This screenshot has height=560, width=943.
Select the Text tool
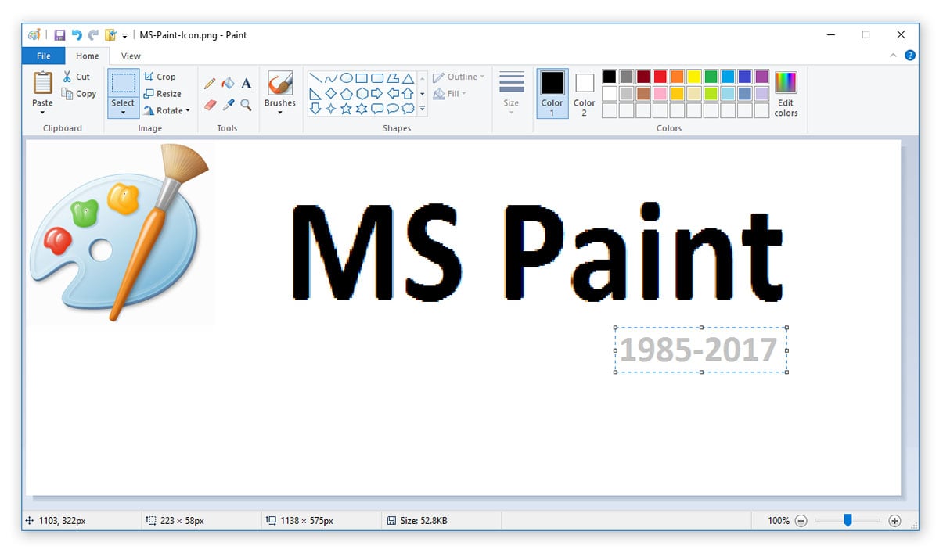[x=246, y=83]
